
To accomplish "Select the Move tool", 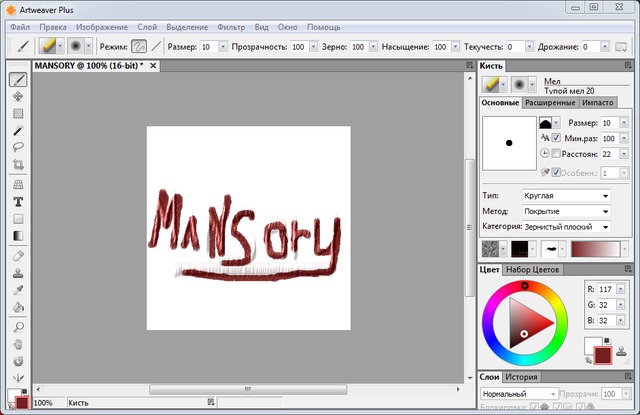I will (18, 96).
